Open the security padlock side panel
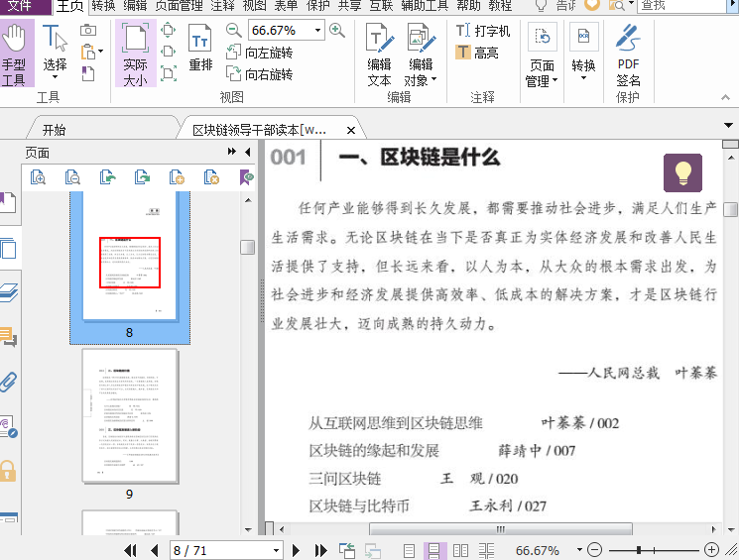Screen dimensions: 739x560 pyautogui.click(x=8, y=471)
